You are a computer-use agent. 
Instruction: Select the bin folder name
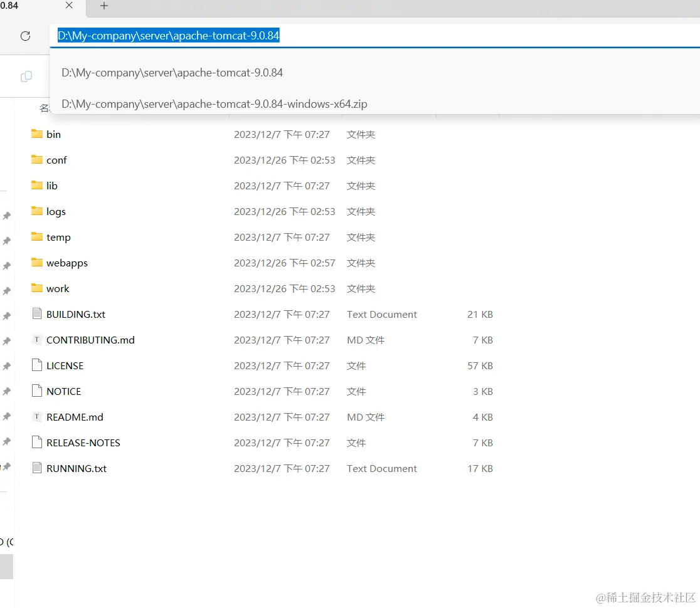click(53, 134)
